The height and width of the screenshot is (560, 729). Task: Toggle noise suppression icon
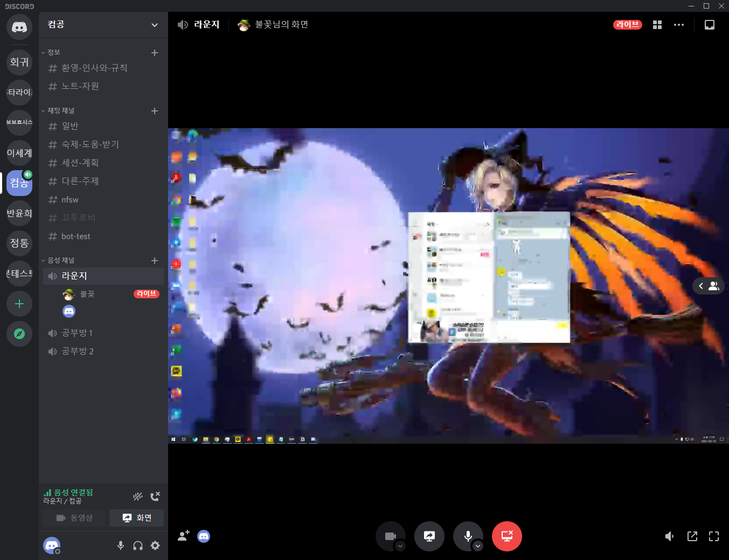138,496
